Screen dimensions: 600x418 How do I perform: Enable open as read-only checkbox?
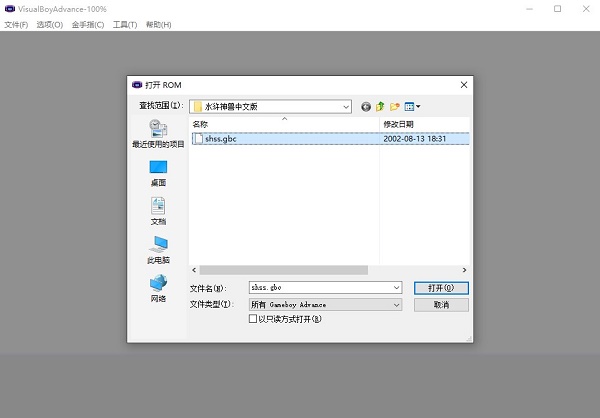(x=253, y=318)
